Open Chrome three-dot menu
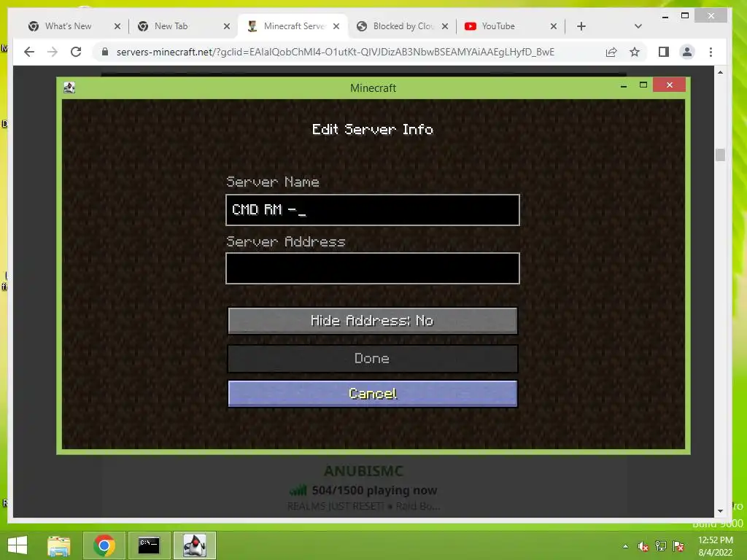747x560 pixels. point(711,52)
